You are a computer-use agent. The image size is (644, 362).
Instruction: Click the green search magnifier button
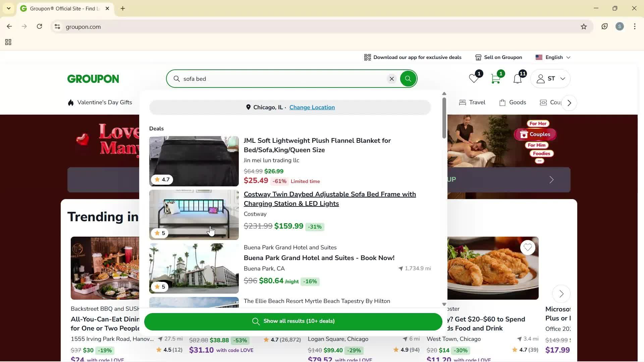(x=408, y=78)
